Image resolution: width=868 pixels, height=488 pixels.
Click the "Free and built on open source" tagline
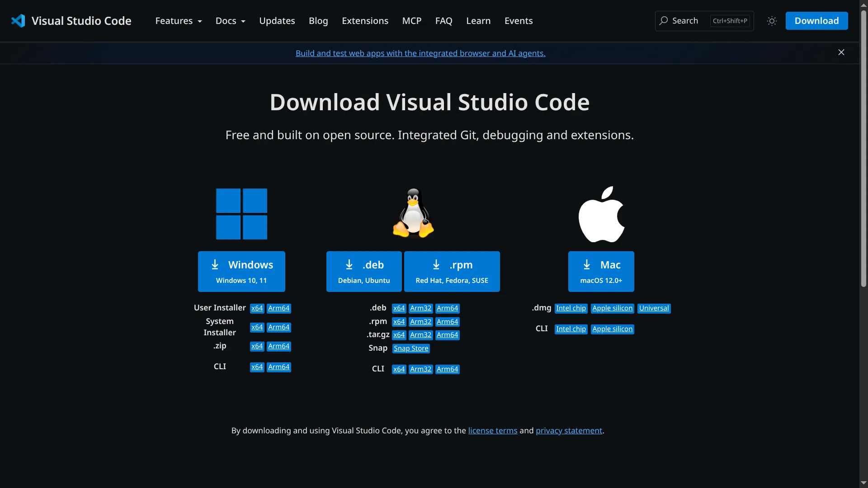[429, 135]
